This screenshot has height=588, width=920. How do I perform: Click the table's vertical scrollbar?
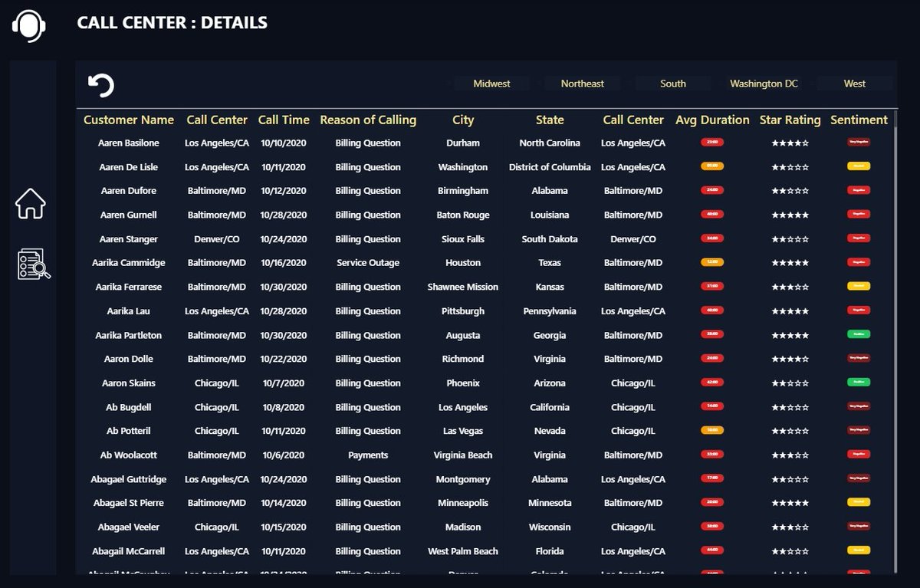point(895,341)
